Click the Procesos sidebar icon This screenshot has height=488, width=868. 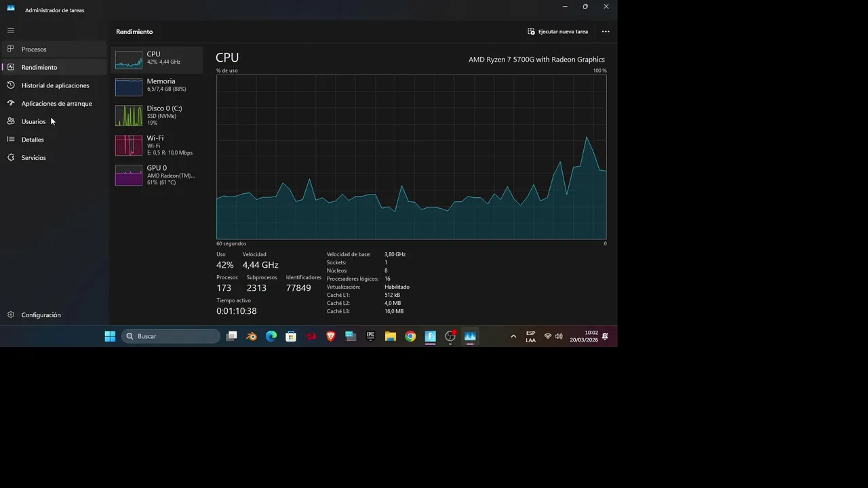11,49
